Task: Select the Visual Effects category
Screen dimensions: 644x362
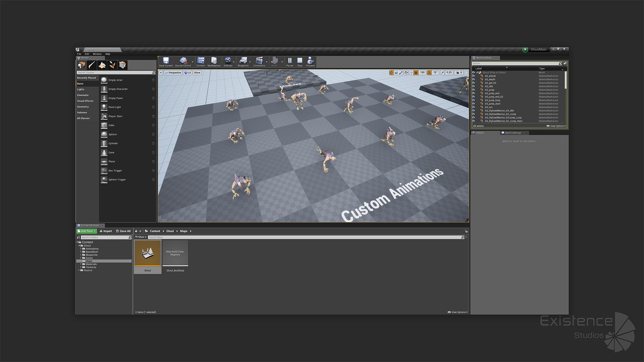Action: (85, 101)
